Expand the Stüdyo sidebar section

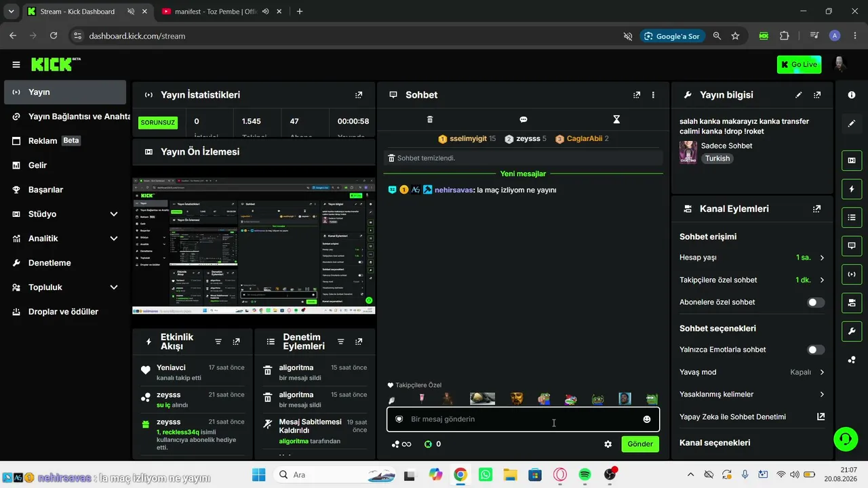[114, 214]
